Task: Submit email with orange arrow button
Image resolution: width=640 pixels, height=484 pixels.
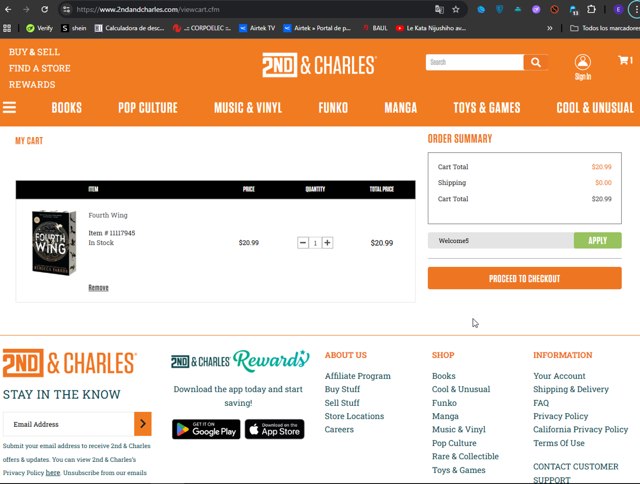Action: pyautogui.click(x=143, y=424)
